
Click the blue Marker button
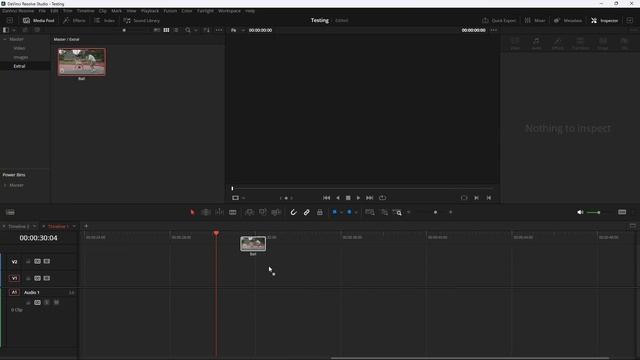pyautogui.click(x=349, y=212)
